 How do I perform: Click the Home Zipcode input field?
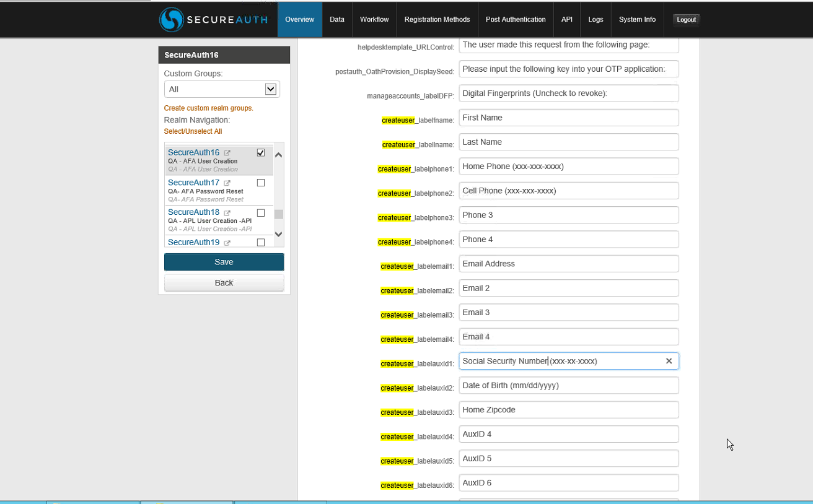pyautogui.click(x=569, y=410)
